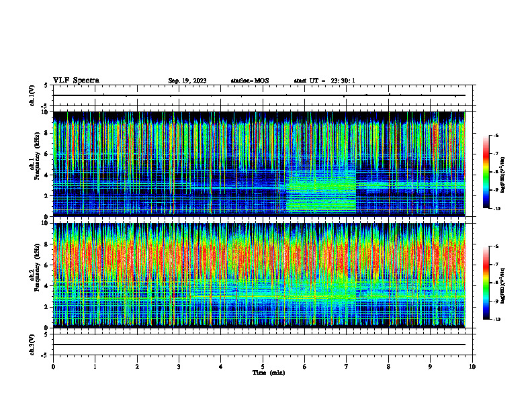Screen dimensions: 532x411
Task: Click the "Time (min)" axis title
Action: 269,373
